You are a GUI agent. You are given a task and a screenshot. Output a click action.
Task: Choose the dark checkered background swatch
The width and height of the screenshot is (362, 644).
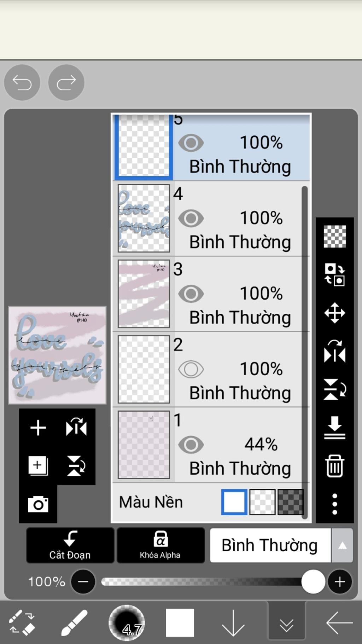pos(290,502)
